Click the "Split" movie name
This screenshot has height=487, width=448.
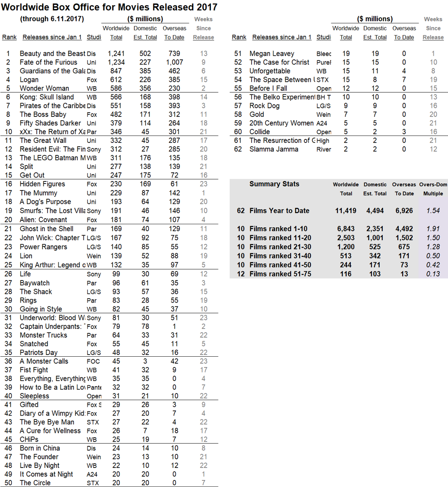coord(26,167)
